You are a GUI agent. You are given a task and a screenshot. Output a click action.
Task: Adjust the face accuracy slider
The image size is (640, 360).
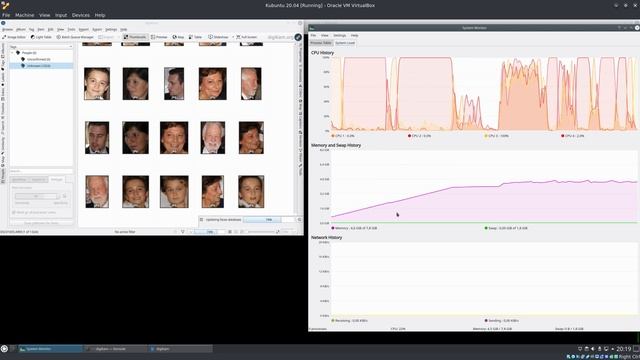coord(37,196)
